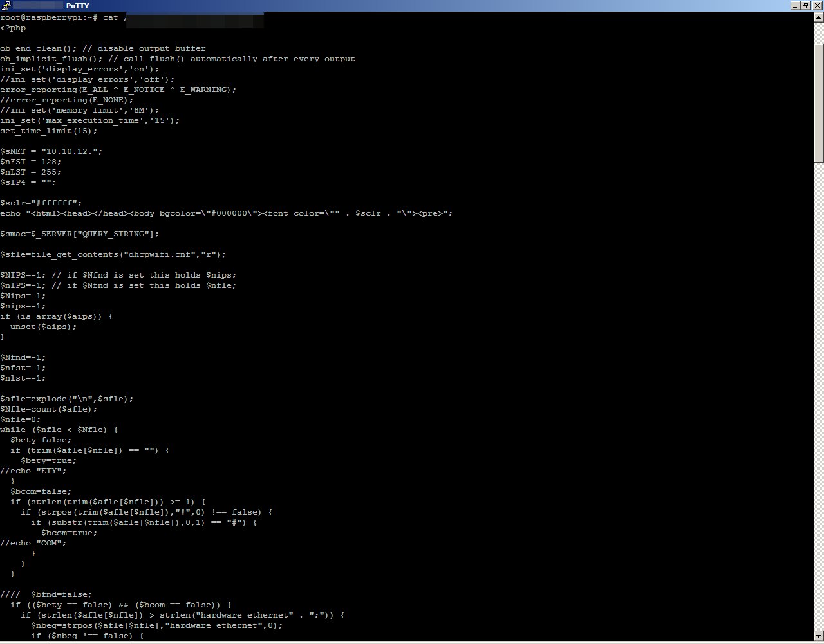Click the strlen("hardware ethernet" . ";") line
The image size is (824, 644).
183,615
